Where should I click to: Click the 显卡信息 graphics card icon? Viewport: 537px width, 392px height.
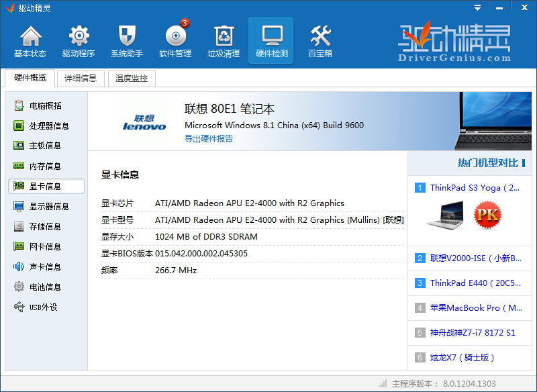[x=19, y=186]
